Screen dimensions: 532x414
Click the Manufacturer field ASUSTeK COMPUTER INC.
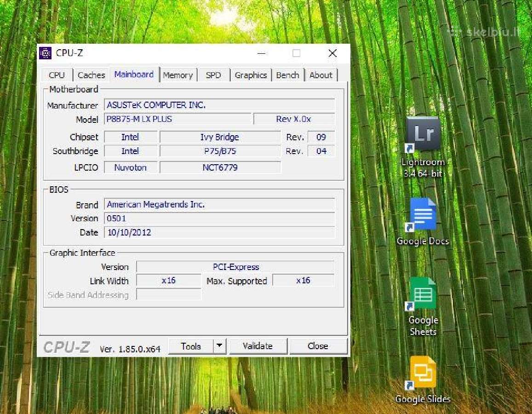tap(219, 105)
